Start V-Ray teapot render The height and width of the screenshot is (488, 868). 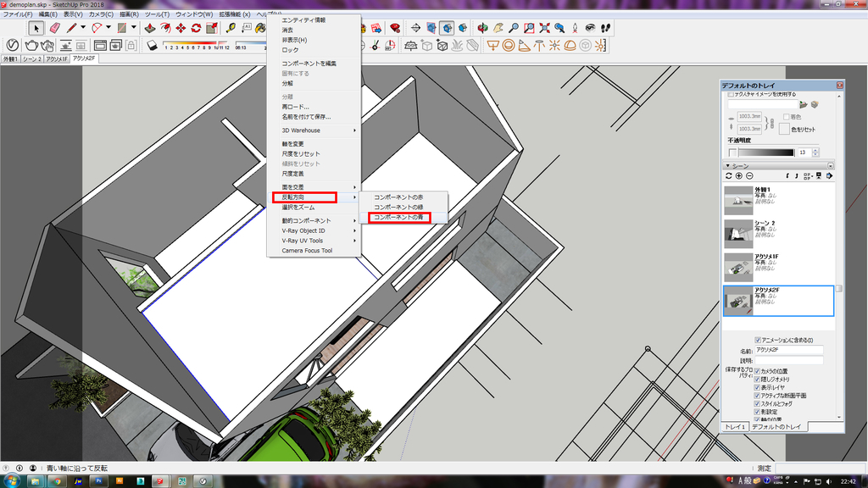31,46
